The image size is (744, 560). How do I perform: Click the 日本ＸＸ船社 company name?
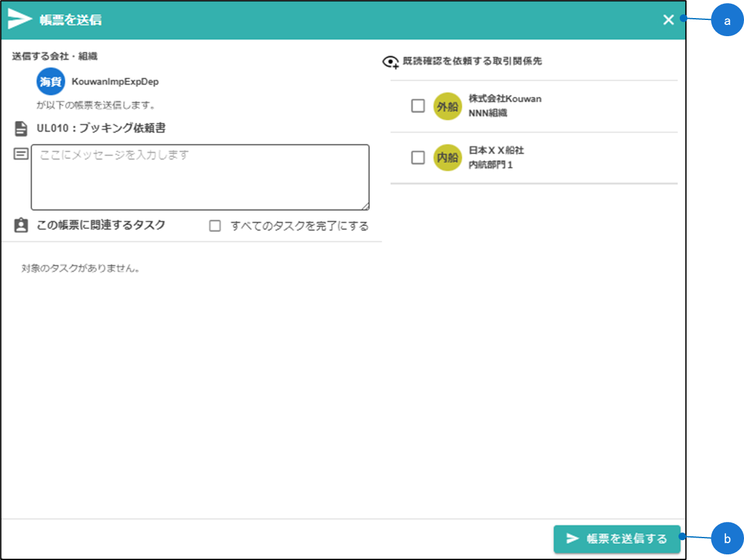(496, 151)
